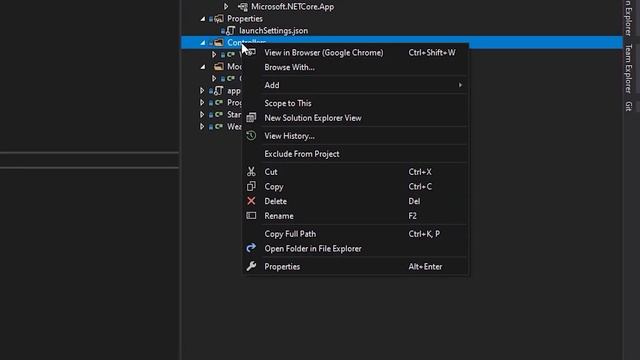This screenshot has width=640, height=360.
Task: Click the wrench Properties icon
Action: [x=251, y=267]
